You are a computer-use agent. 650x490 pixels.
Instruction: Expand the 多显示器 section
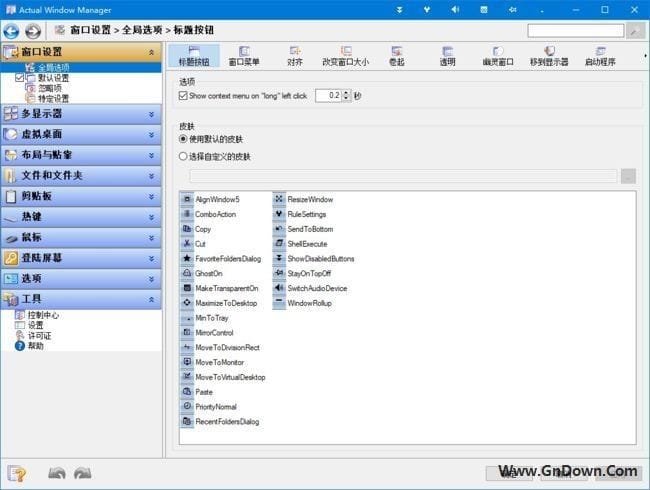(151, 114)
